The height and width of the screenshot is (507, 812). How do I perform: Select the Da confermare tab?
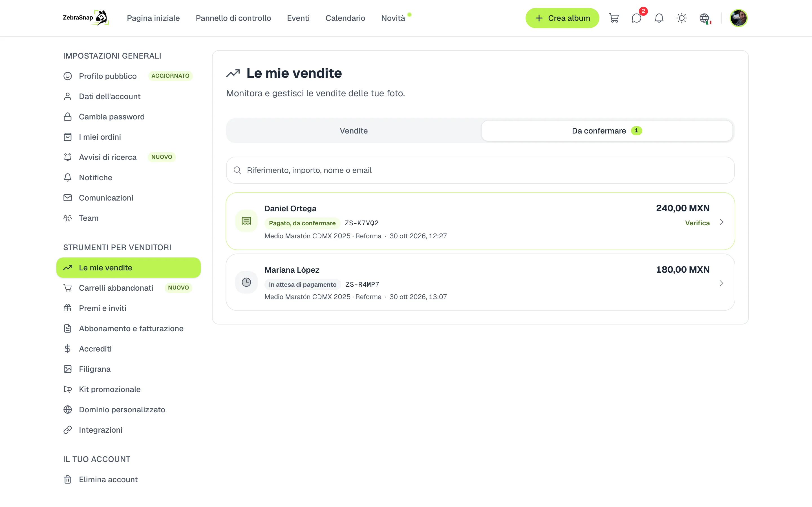607,131
